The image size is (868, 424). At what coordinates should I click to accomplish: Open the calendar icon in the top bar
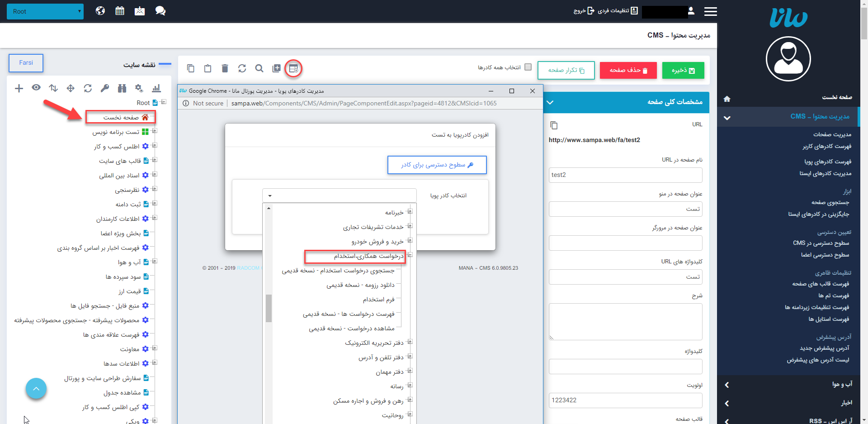[120, 11]
